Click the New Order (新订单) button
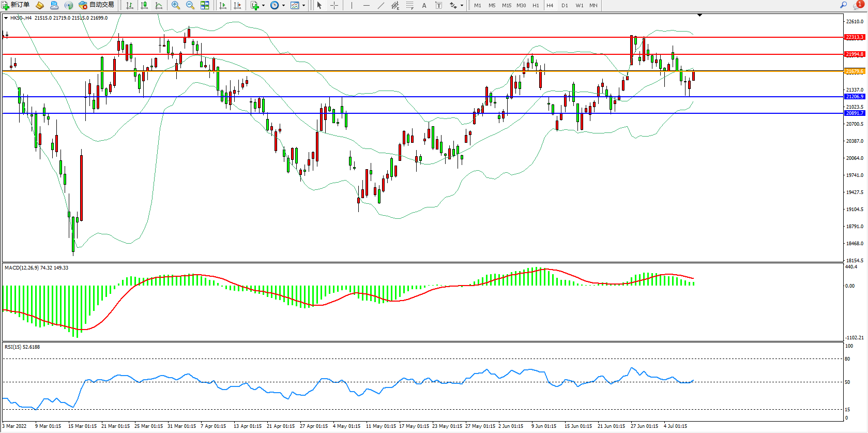The width and height of the screenshot is (868, 433). click(16, 5)
